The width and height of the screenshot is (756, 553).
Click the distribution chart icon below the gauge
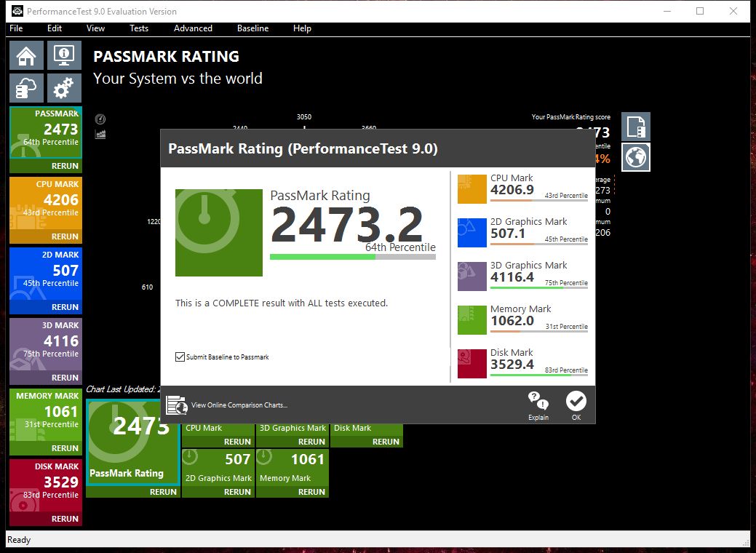point(100,134)
